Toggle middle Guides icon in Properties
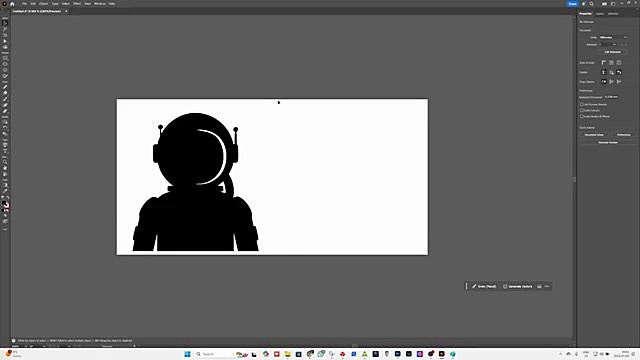This screenshot has width=640, height=360. 611,72
